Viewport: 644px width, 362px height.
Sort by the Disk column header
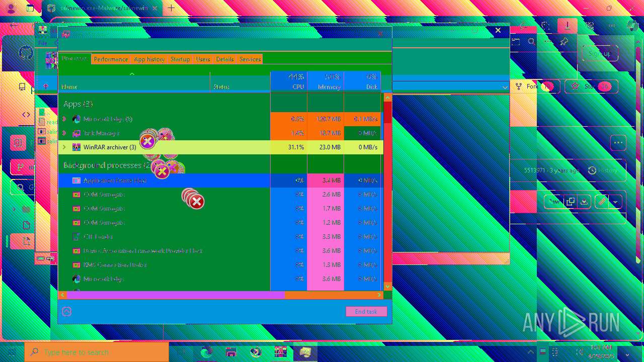point(362,82)
